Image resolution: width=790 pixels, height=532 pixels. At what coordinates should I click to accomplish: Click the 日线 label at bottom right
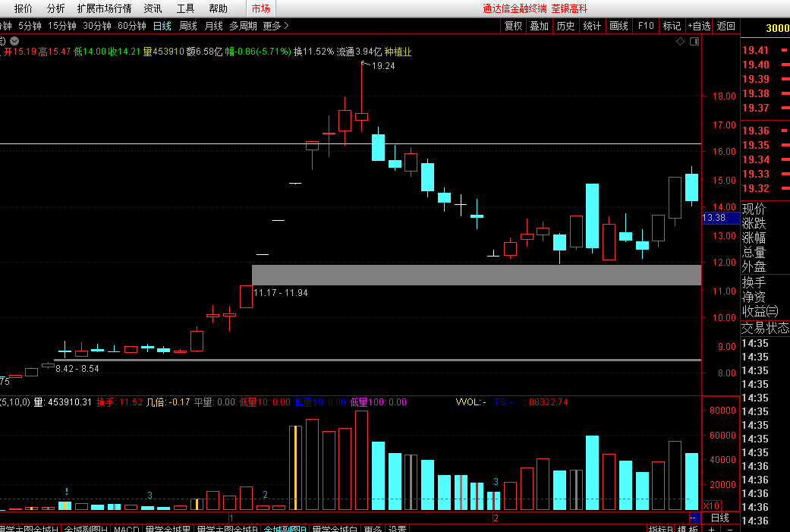point(720,518)
